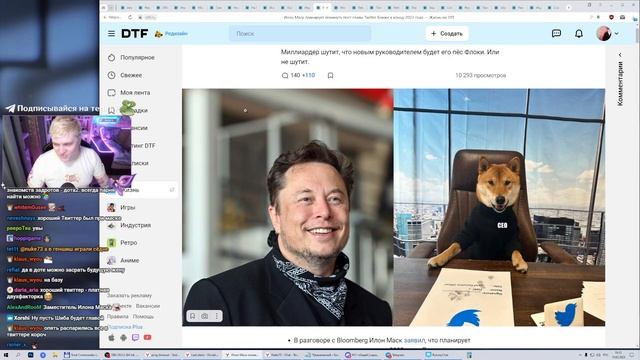Open the Игры subsite

click(128, 207)
